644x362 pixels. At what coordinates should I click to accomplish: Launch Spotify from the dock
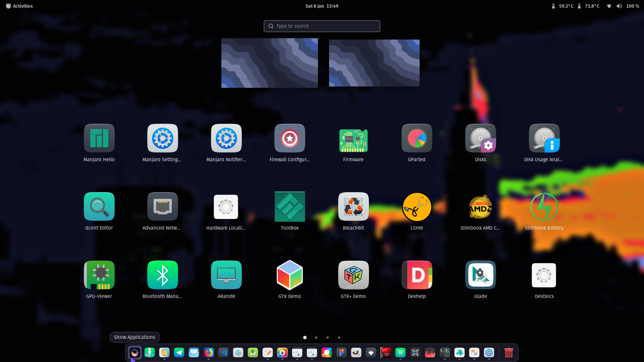(400, 353)
